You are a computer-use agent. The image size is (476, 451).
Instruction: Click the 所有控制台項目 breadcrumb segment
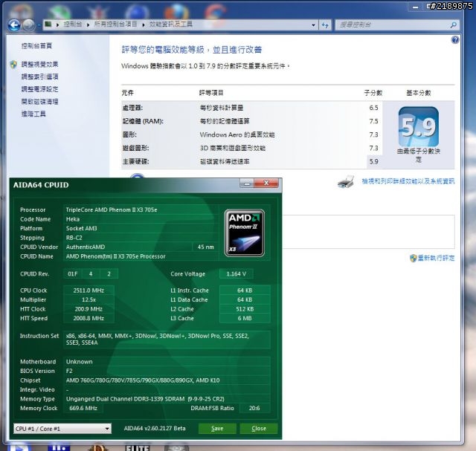tap(116, 25)
